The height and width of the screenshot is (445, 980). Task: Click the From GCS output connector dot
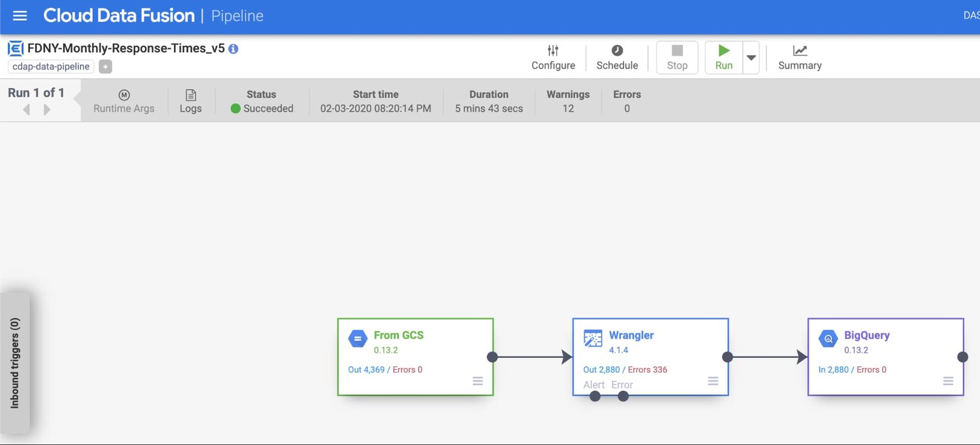click(492, 357)
